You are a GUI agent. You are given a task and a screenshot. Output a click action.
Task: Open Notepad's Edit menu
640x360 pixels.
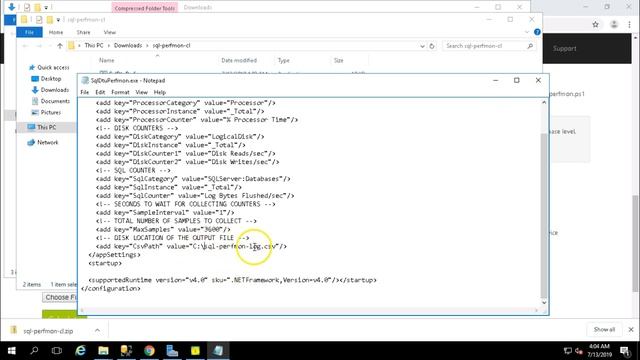click(100, 92)
